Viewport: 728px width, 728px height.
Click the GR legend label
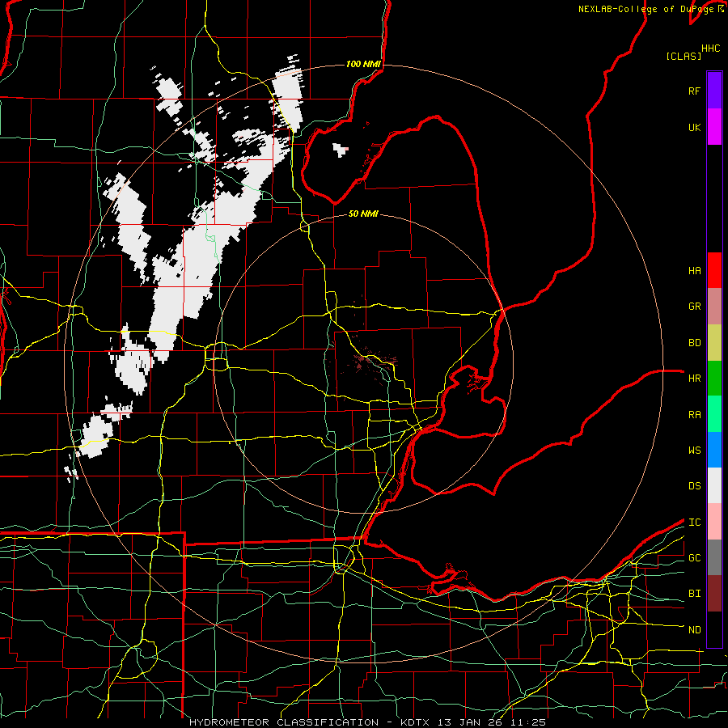pos(695,307)
